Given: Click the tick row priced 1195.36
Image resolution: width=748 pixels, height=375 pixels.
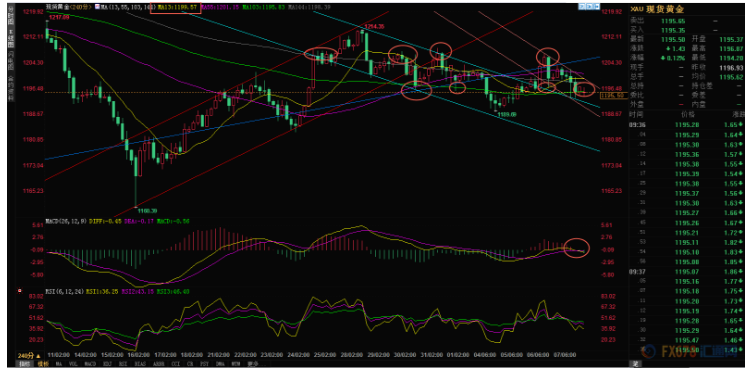Looking at the screenshot, I should [687, 155].
